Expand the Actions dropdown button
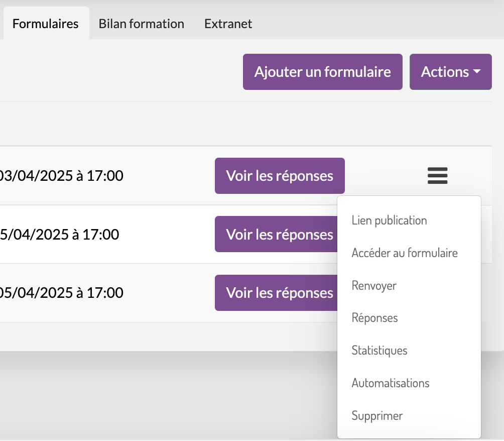Viewport: 504px width, 441px height. click(445, 72)
